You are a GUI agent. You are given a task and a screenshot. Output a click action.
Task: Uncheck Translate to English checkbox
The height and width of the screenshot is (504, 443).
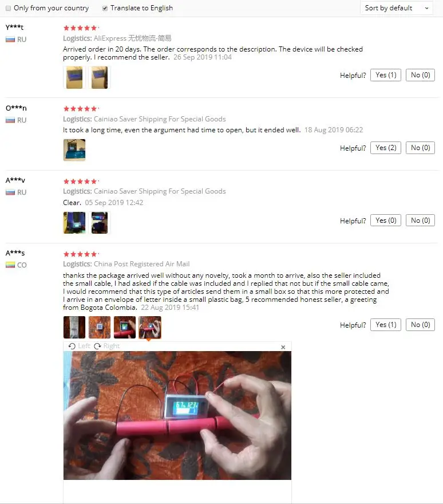click(x=105, y=9)
